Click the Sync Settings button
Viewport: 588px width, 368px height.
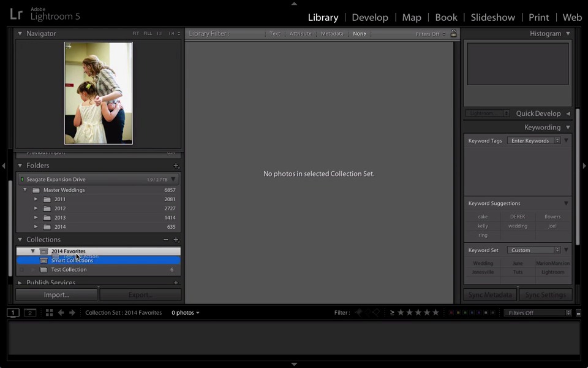pyautogui.click(x=545, y=295)
